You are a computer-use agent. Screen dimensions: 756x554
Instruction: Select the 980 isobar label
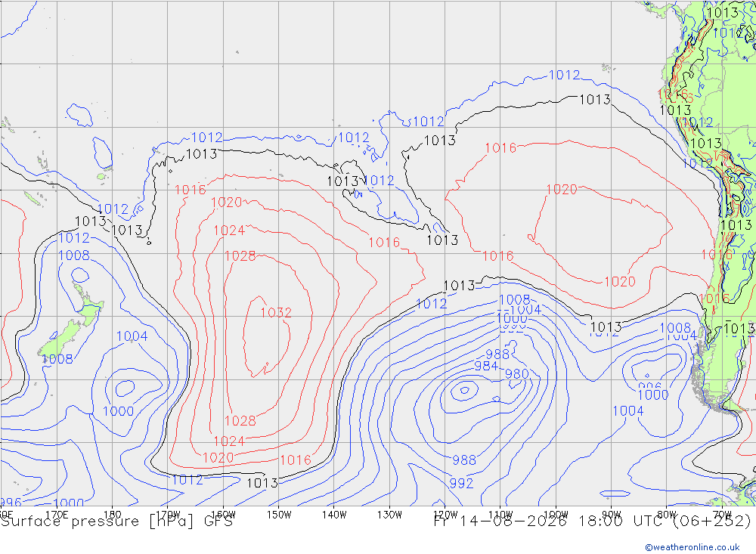tap(516, 373)
